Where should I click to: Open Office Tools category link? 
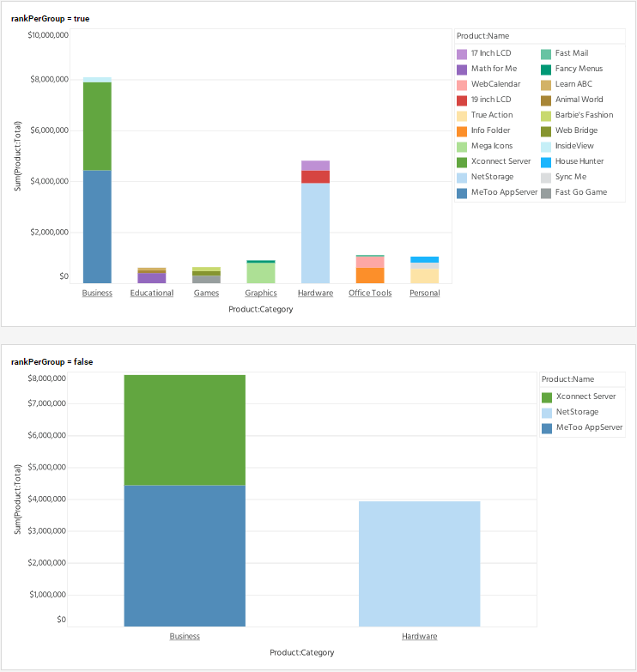point(370,294)
